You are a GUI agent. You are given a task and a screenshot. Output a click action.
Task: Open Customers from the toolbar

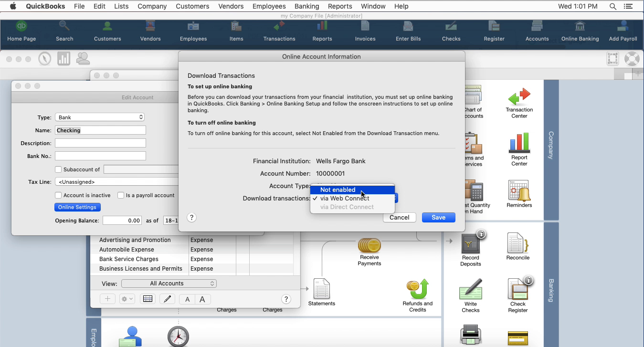pyautogui.click(x=107, y=32)
